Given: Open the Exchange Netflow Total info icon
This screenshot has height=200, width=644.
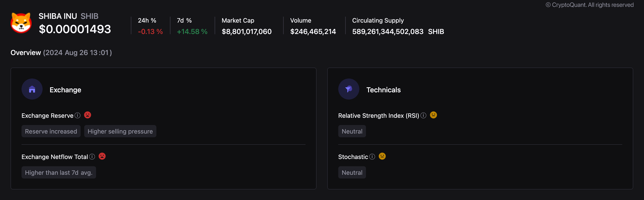Looking at the screenshot, I should click(x=92, y=157).
